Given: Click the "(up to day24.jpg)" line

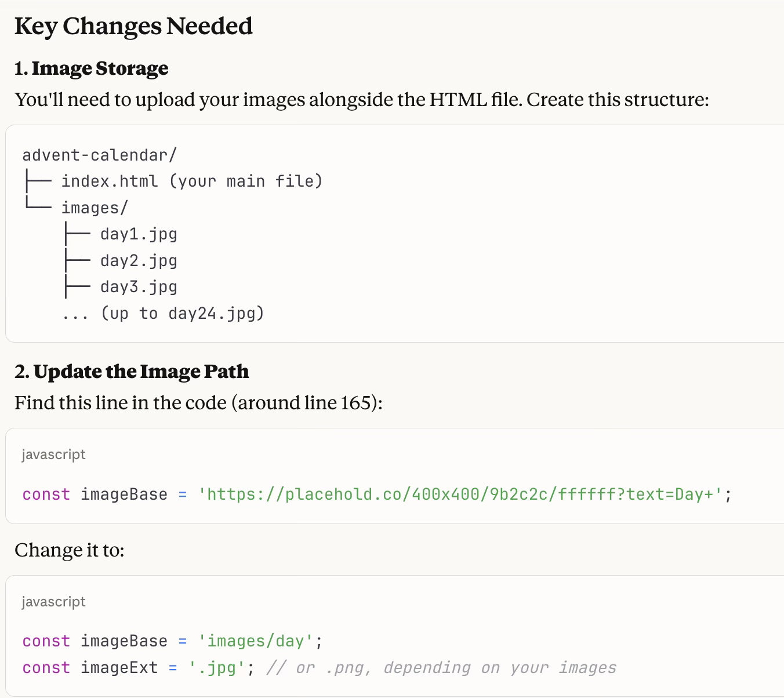Looking at the screenshot, I should pos(182,314).
